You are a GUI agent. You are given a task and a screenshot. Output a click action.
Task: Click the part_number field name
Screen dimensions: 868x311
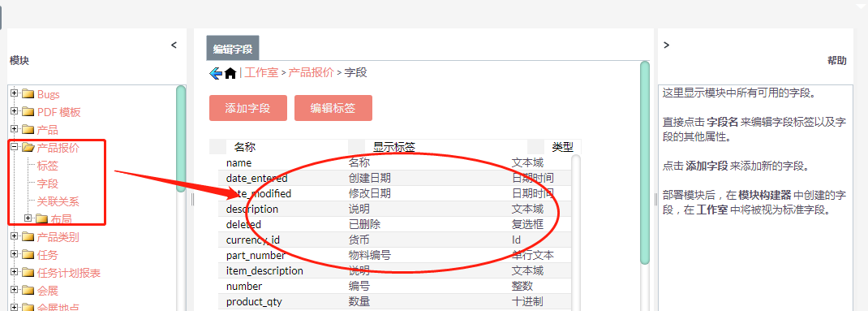pos(256,256)
